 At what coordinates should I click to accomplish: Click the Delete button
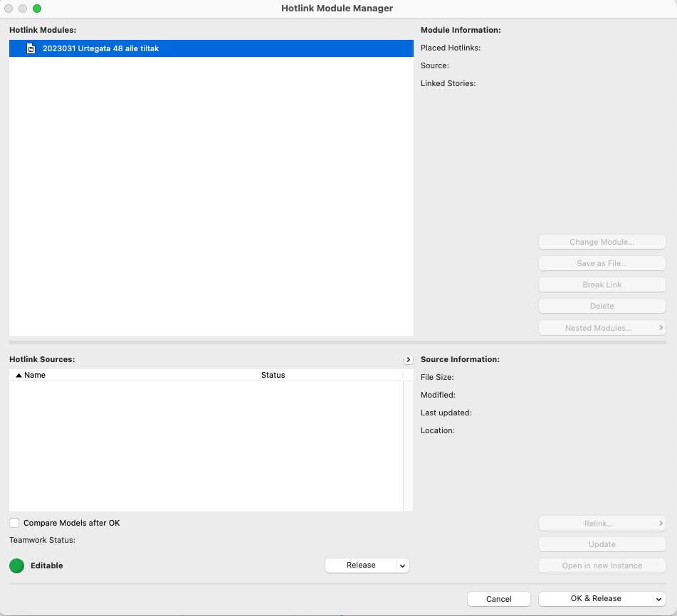pos(602,306)
